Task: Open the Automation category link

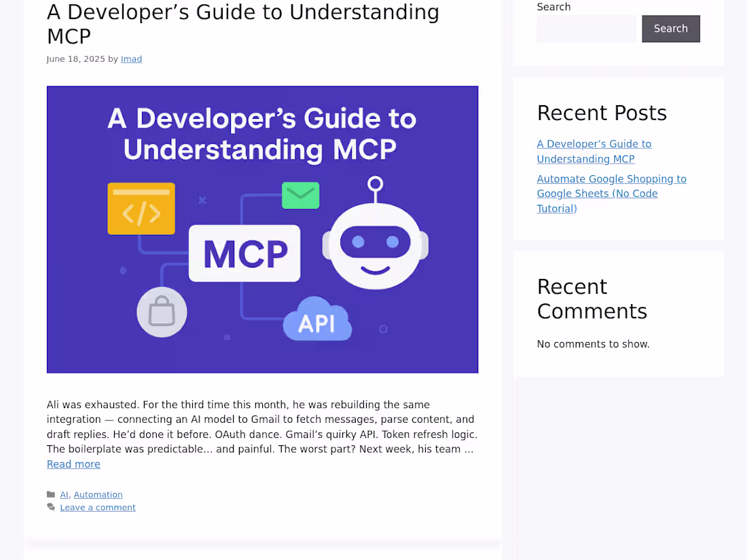Action: [98, 495]
